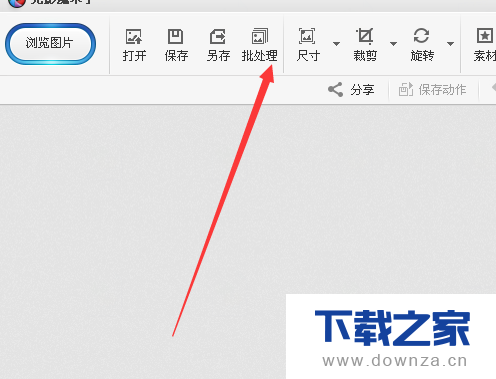The height and width of the screenshot is (379, 496).
Task: Launch the 批处理 batch processing tool
Action: (x=260, y=45)
